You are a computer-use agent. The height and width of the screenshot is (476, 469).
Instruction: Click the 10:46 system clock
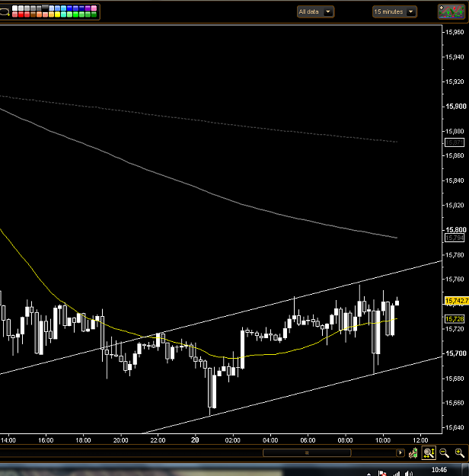439,470
